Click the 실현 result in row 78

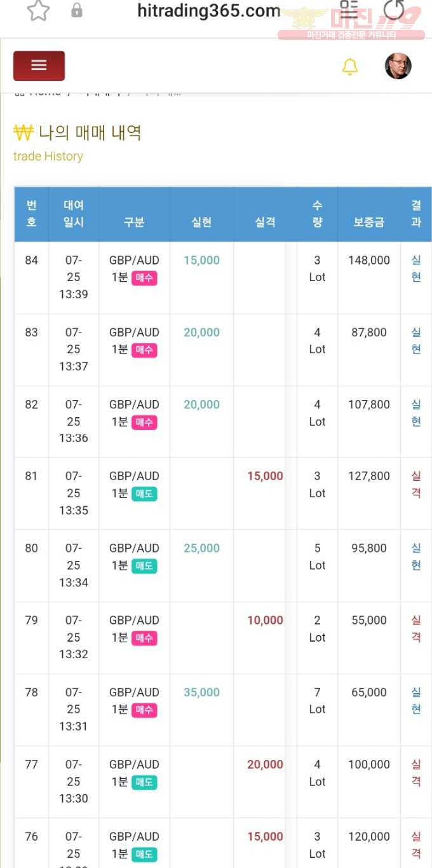click(x=416, y=701)
